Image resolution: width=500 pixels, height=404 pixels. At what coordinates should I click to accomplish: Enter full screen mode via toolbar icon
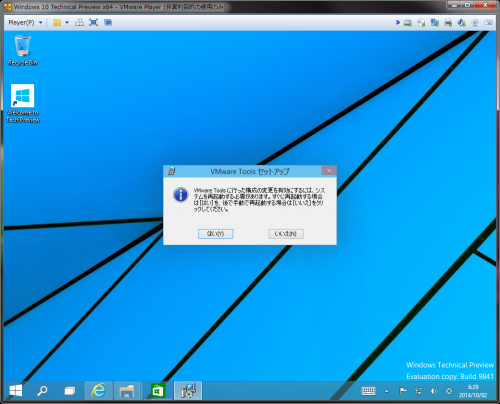click(93, 23)
